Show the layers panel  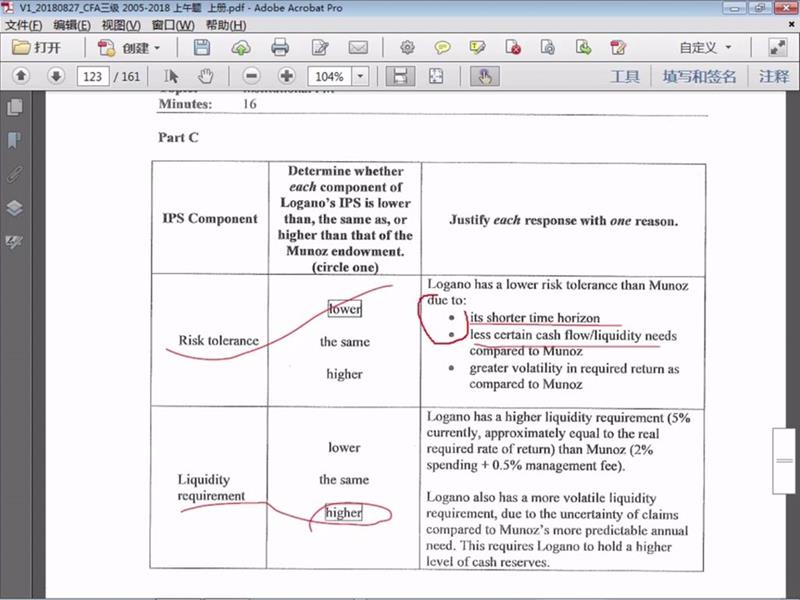[15, 207]
